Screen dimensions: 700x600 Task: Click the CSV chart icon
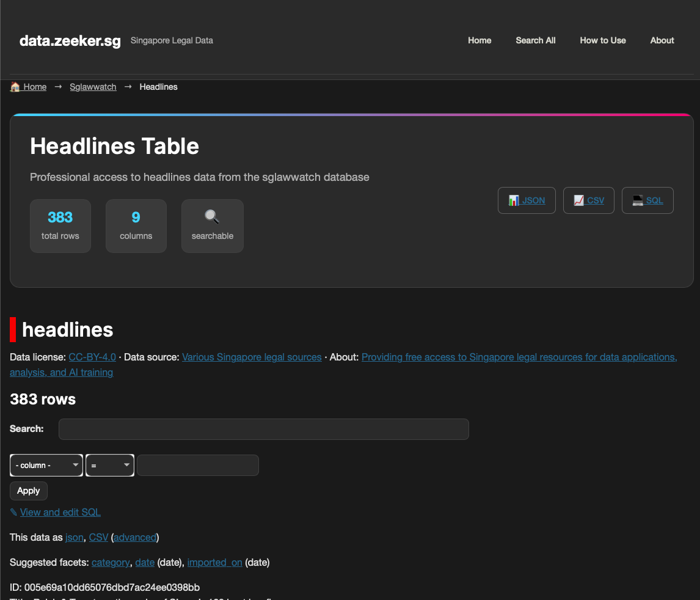tap(578, 200)
